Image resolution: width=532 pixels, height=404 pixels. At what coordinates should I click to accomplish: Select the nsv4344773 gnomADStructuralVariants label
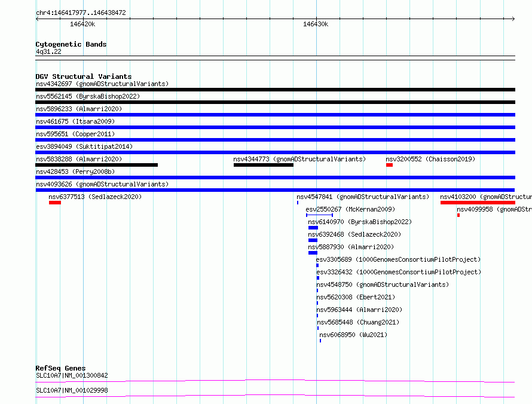click(299, 159)
